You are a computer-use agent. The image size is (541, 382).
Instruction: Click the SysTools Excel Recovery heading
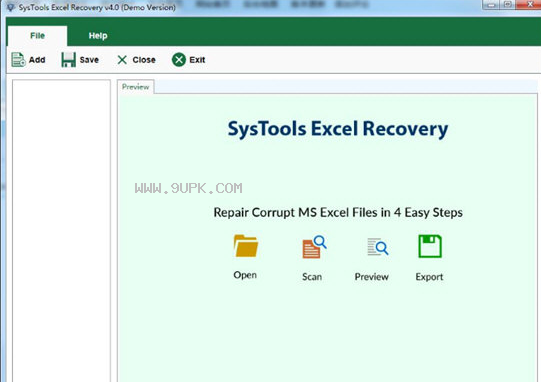pyautogui.click(x=338, y=129)
